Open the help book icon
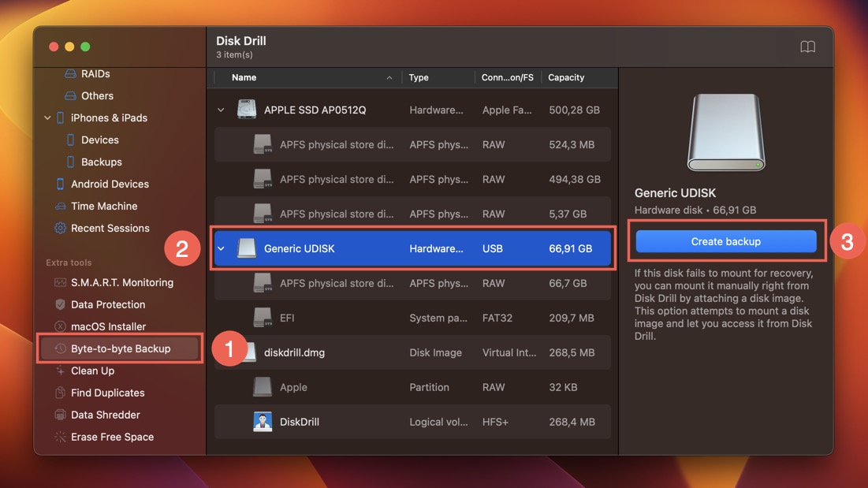Viewport: 868px width, 488px height. [x=807, y=47]
